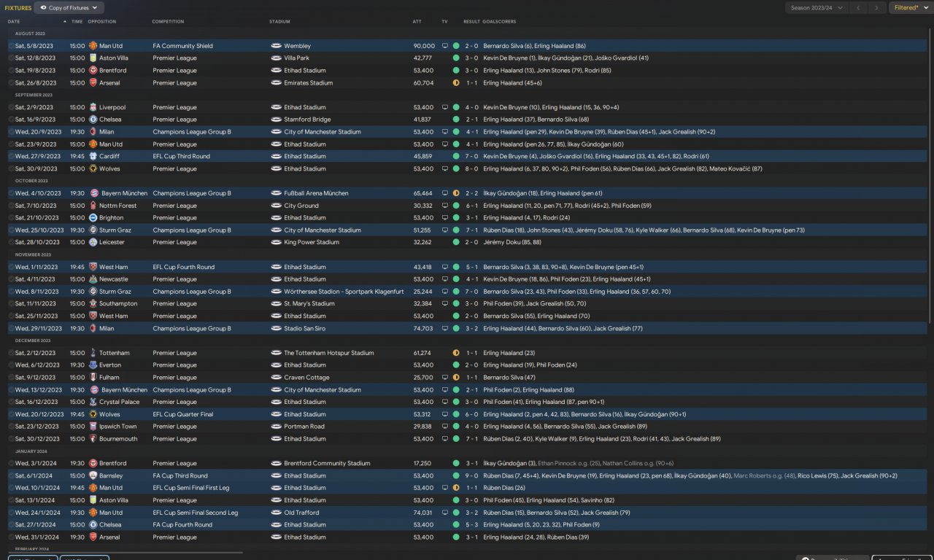The width and height of the screenshot is (934, 560).
Task: Click the Newcastle club crest
Action: coord(93,279)
